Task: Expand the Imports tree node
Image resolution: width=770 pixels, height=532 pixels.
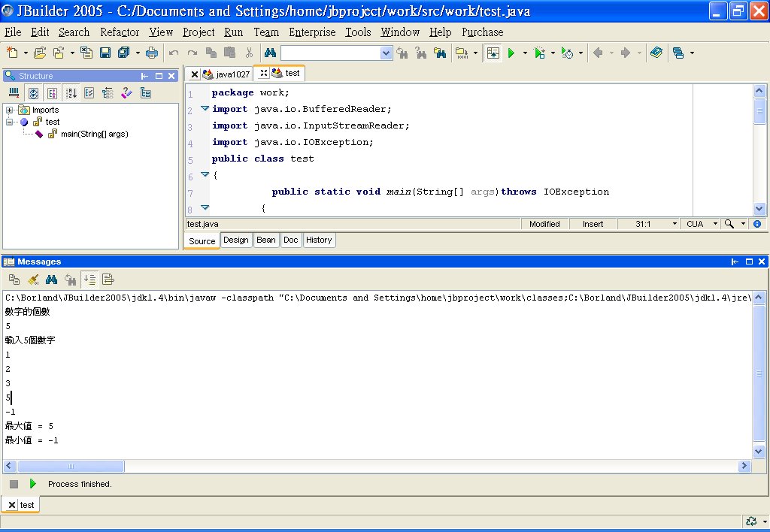Action: 9,110
